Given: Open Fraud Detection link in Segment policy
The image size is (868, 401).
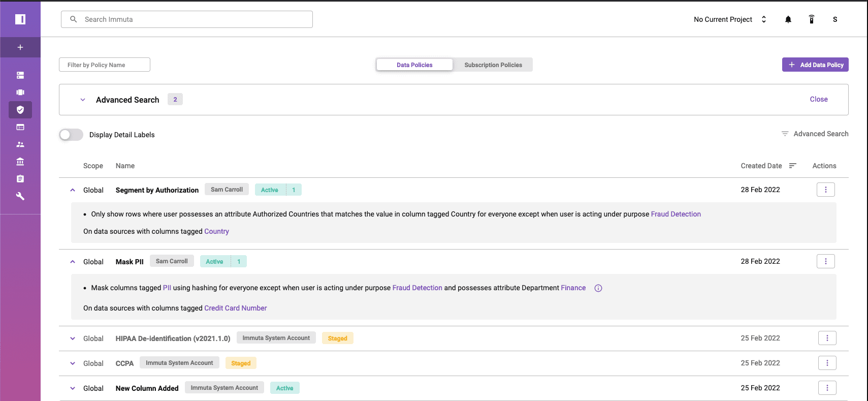Looking at the screenshot, I should [676, 214].
